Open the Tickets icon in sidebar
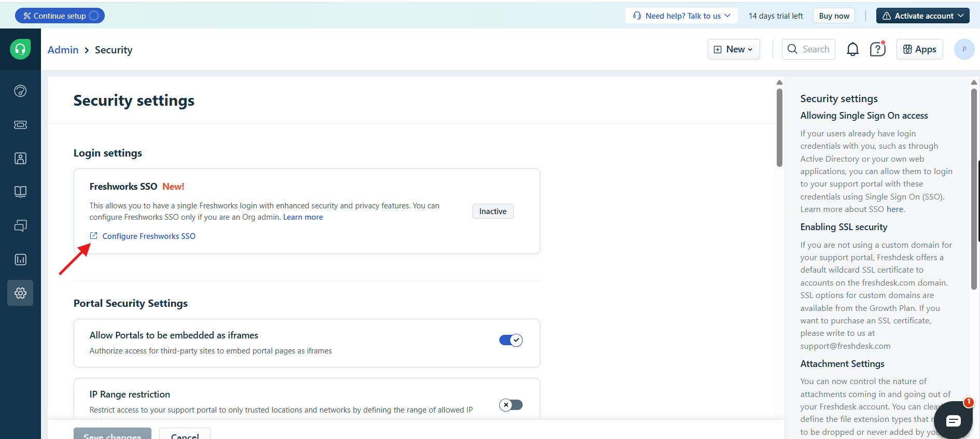The height and width of the screenshot is (439, 980). pos(20,124)
